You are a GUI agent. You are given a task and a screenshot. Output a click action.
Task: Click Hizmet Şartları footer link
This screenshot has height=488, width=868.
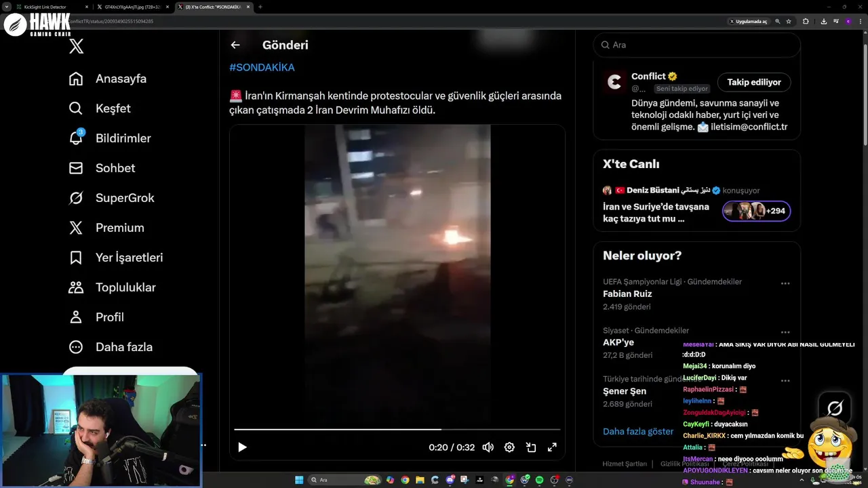point(625,464)
